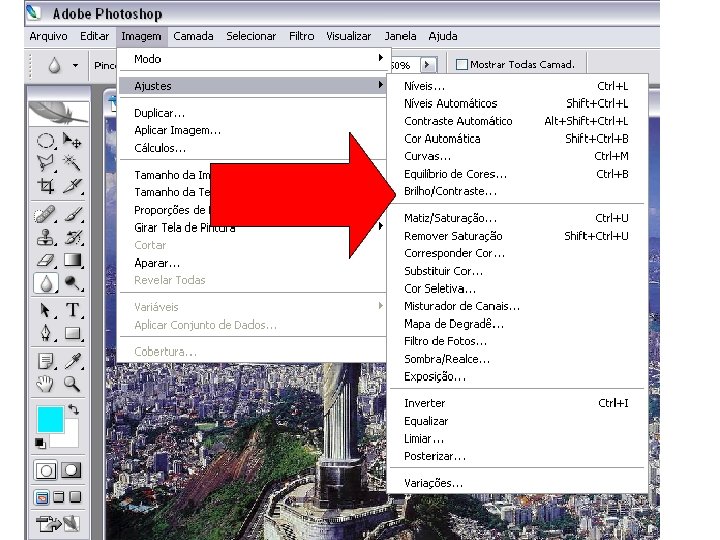Screen dimensions: 720x540
Task: Select the Path Selection tool
Action: coord(45,310)
